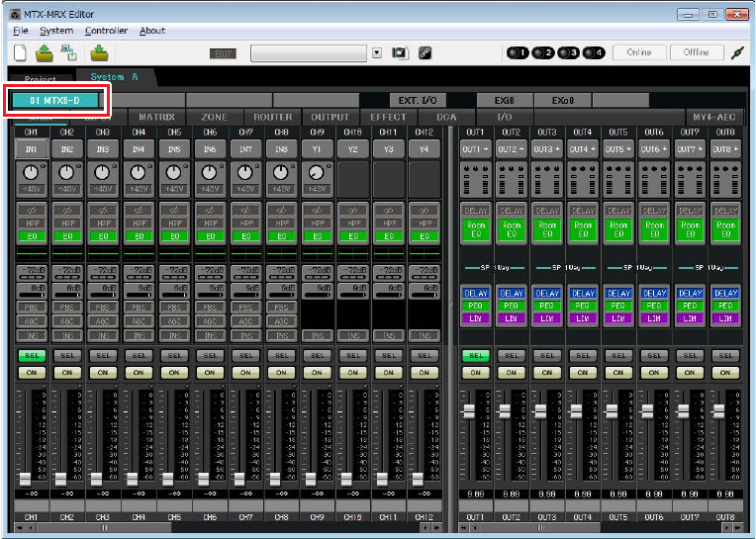Click the CH5 gain knob
This screenshot has width=756, height=539.
[x=173, y=172]
